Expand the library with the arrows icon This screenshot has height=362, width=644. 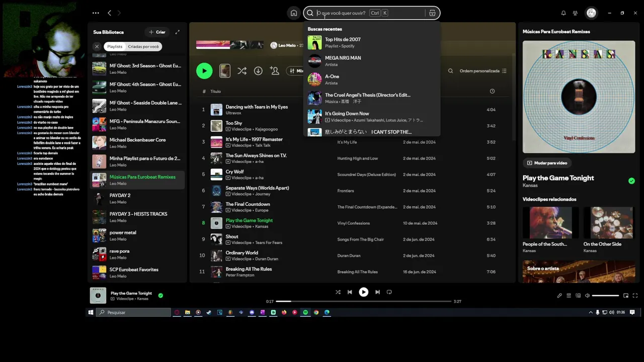(177, 32)
